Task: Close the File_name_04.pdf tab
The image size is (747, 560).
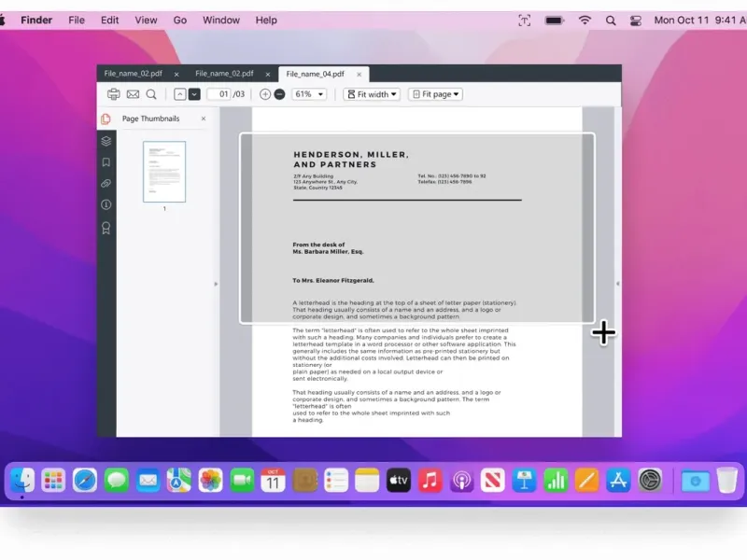Action: 359,75
